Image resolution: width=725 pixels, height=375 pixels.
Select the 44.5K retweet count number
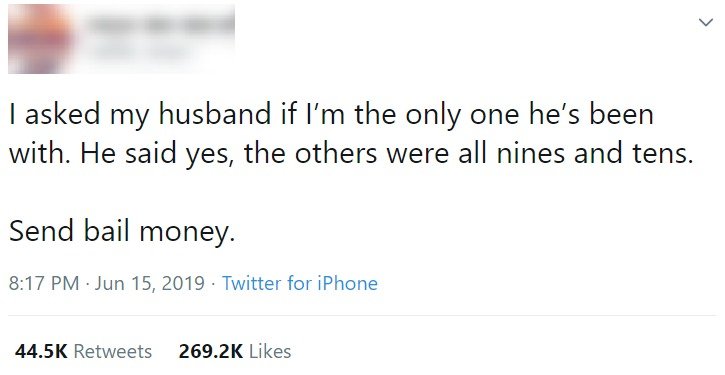point(42,351)
